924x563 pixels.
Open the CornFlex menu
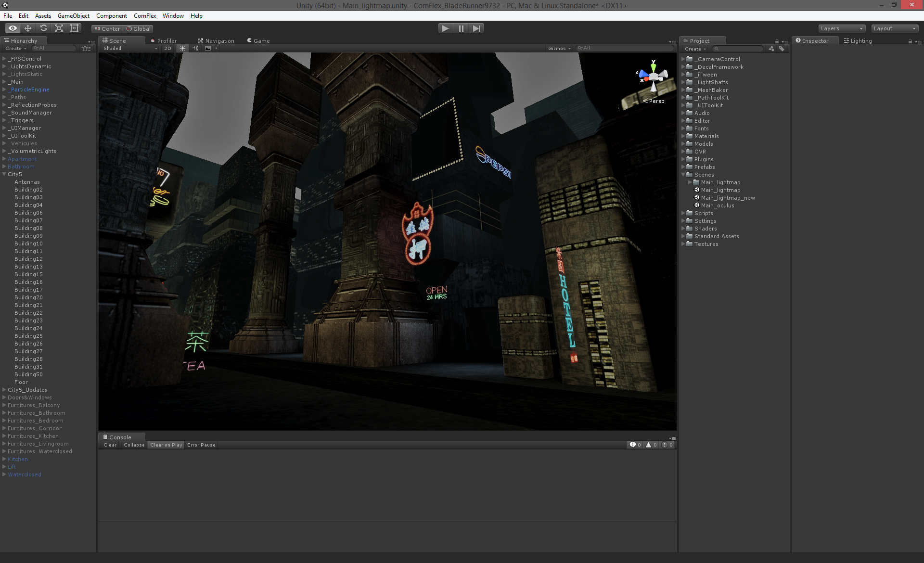(145, 16)
